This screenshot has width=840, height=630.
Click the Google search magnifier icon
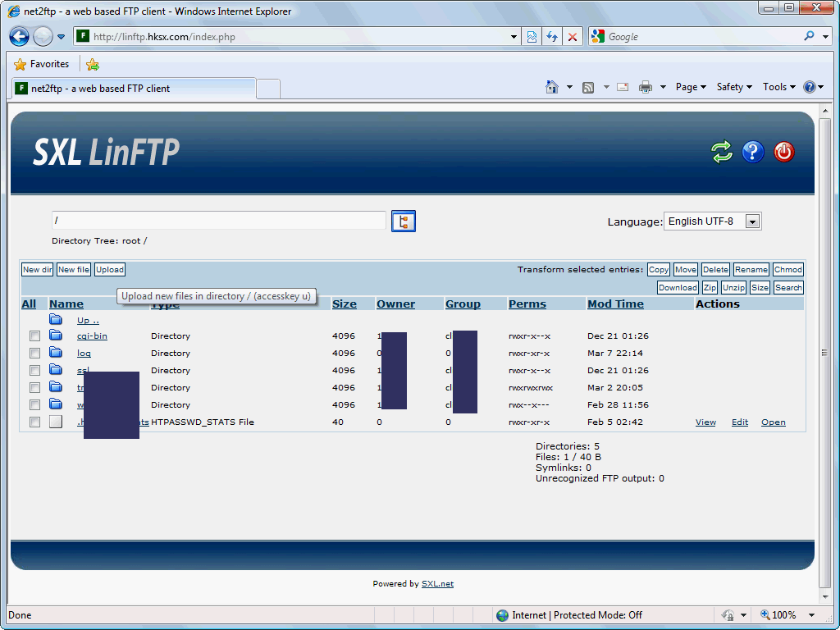coord(809,36)
